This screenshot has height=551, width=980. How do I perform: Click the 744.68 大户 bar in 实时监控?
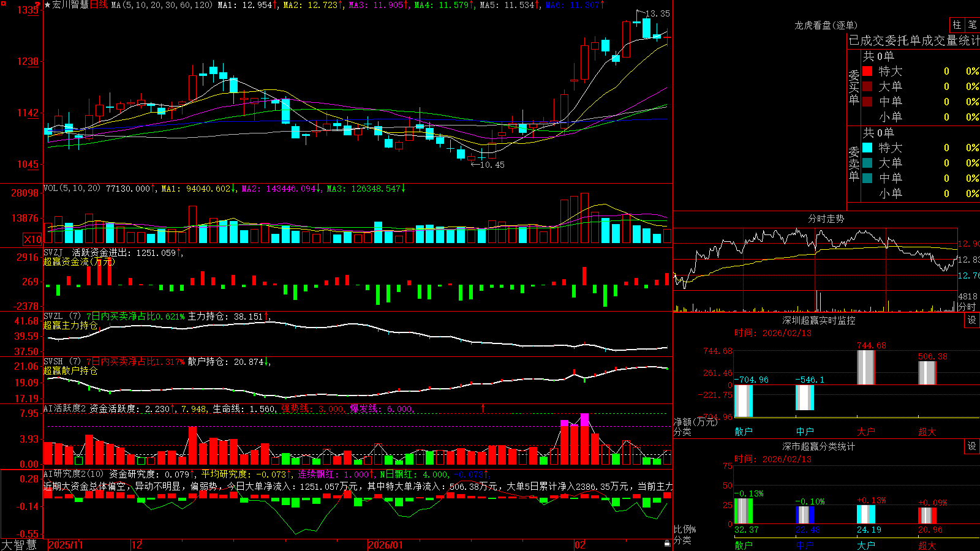[866, 367]
